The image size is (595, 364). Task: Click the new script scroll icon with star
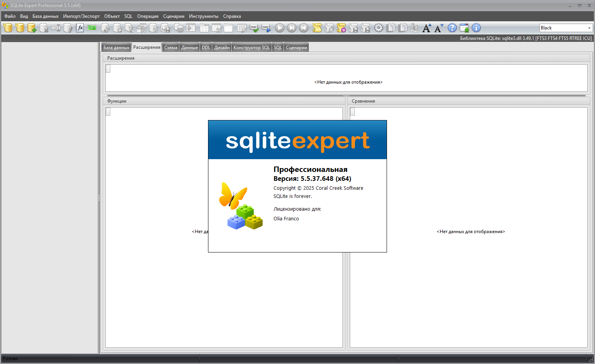click(317, 28)
